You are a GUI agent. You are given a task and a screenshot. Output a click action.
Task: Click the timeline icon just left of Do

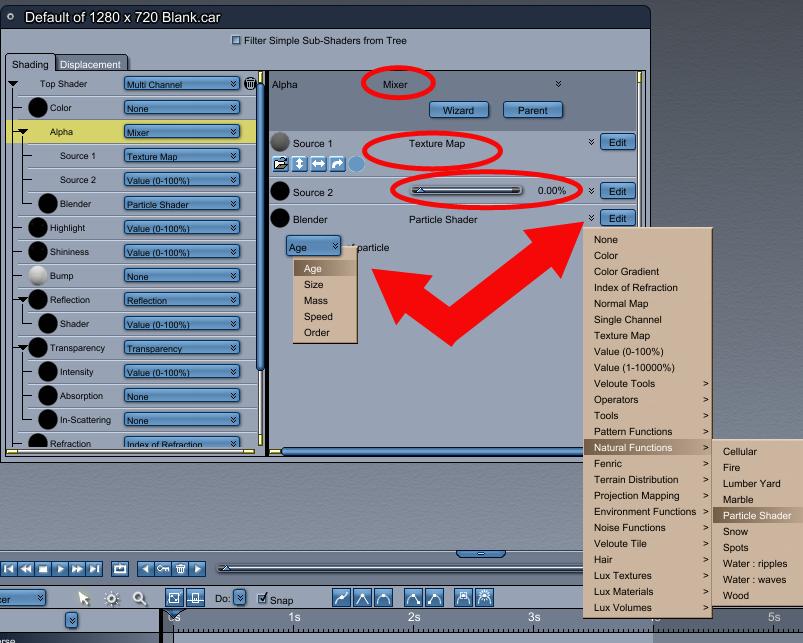pyautogui.click(x=195, y=598)
